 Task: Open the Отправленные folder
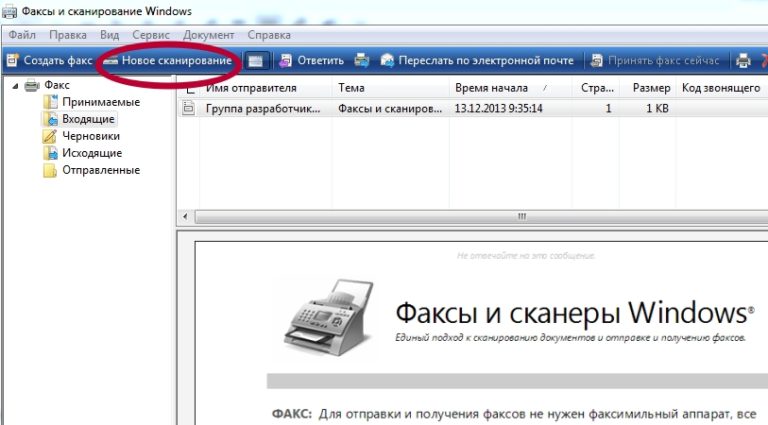(101, 170)
